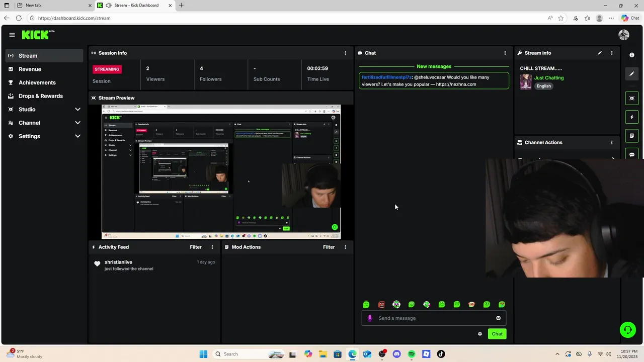Image resolution: width=644 pixels, height=362 pixels.
Task: Click the pencil icon in right rail
Action: click(632, 74)
